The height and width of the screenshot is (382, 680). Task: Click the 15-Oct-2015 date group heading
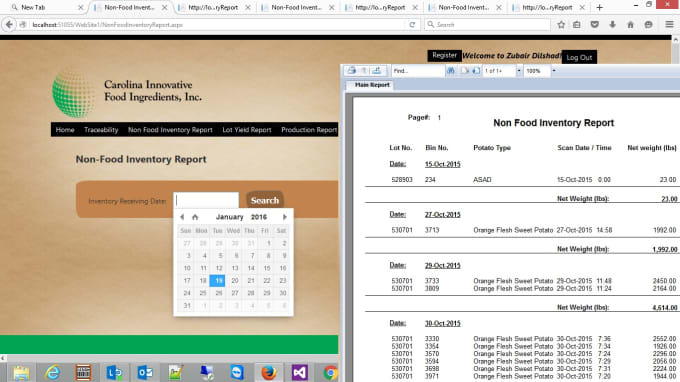[442, 164]
